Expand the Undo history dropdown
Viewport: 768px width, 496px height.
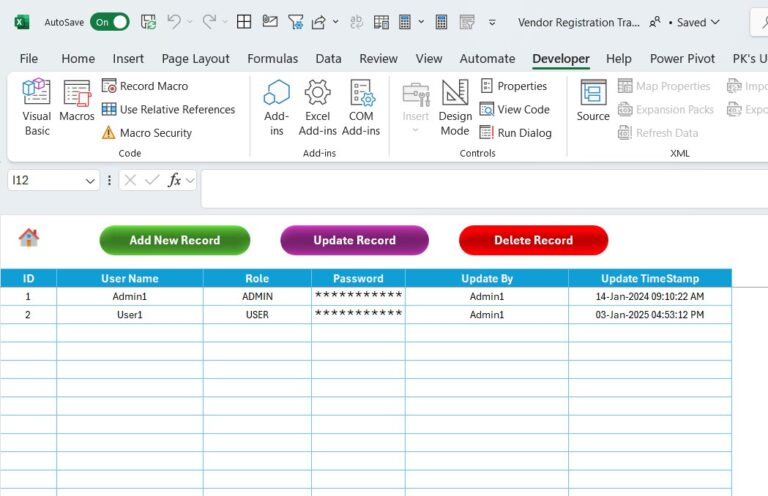point(190,22)
